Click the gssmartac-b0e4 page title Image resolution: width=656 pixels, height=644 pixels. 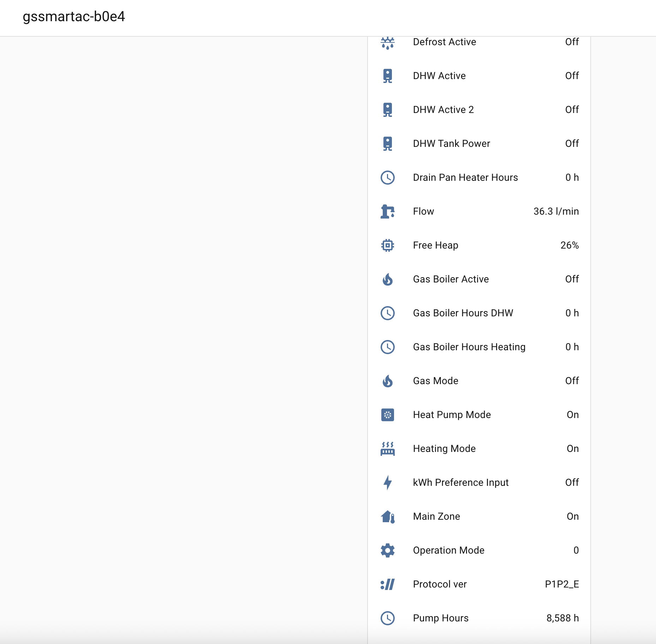click(74, 17)
